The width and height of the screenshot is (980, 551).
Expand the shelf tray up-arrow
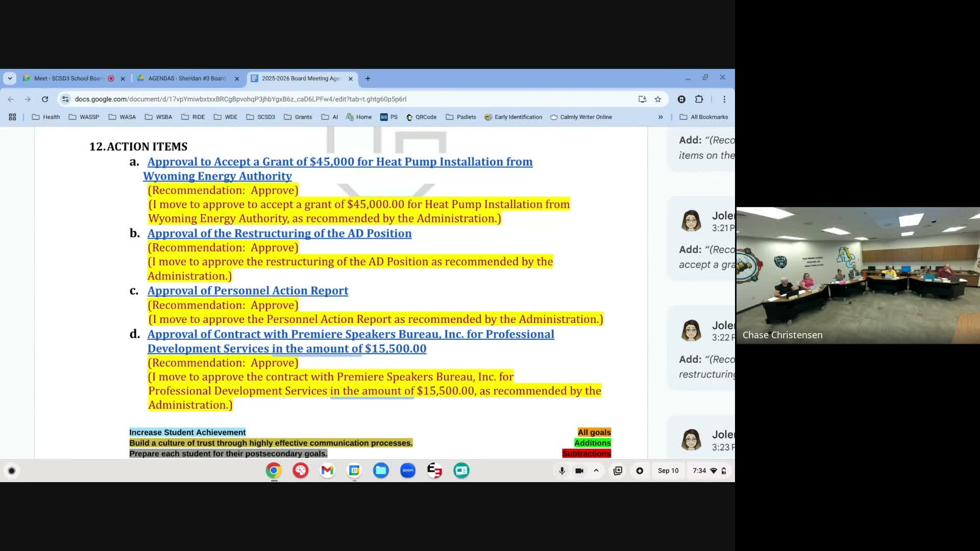click(596, 470)
